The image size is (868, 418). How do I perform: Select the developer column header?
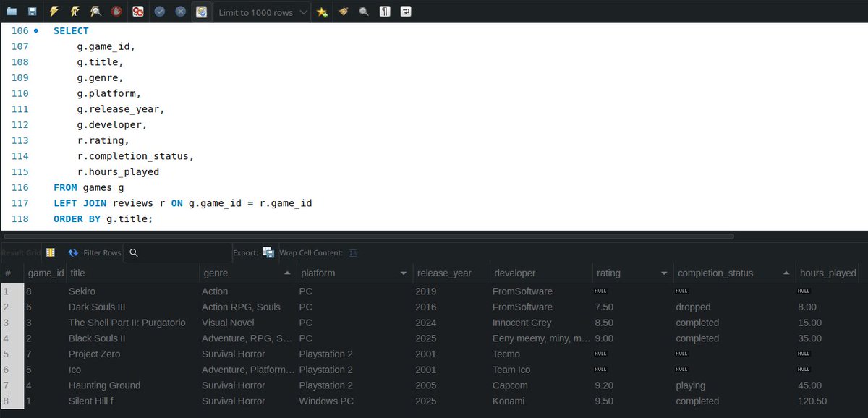542,273
